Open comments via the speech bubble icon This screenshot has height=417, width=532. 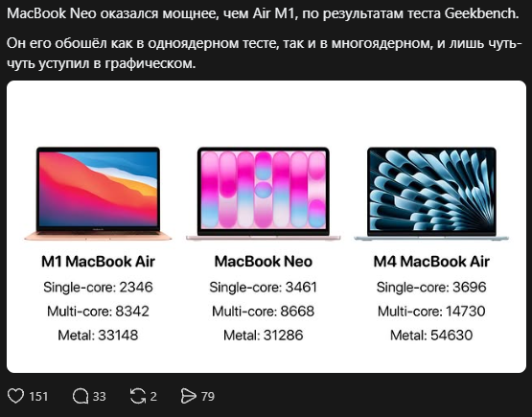pyautogui.click(x=81, y=396)
